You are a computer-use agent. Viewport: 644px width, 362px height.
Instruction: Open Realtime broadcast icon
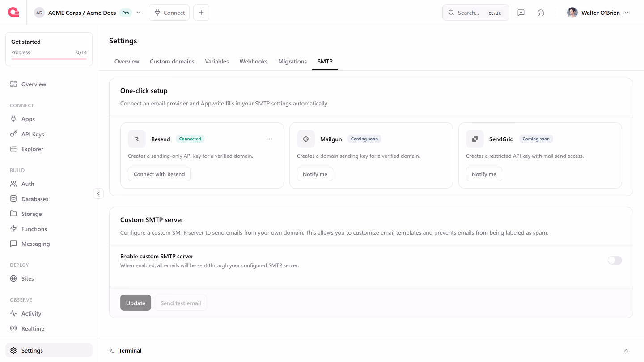click(x=13, y=328)
